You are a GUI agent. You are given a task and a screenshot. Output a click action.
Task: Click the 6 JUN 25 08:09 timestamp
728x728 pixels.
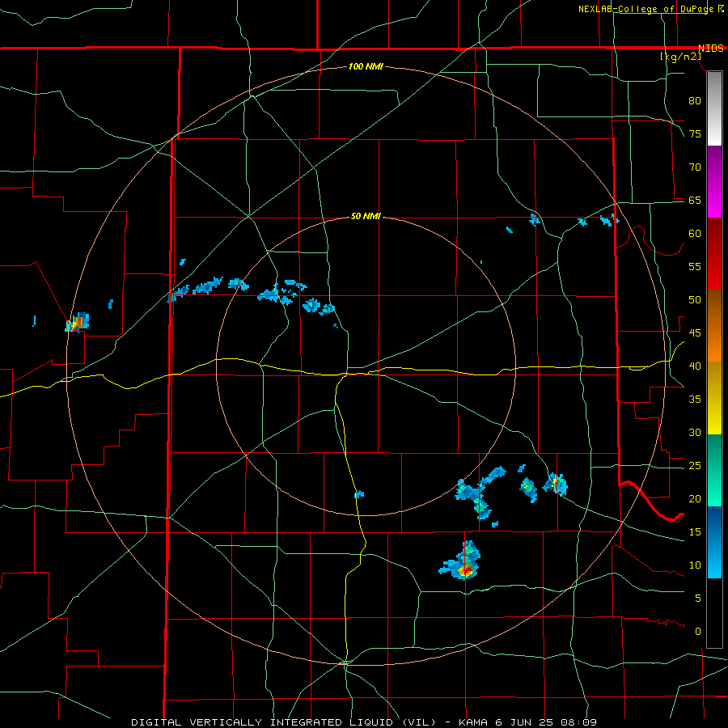coord(545,722)
